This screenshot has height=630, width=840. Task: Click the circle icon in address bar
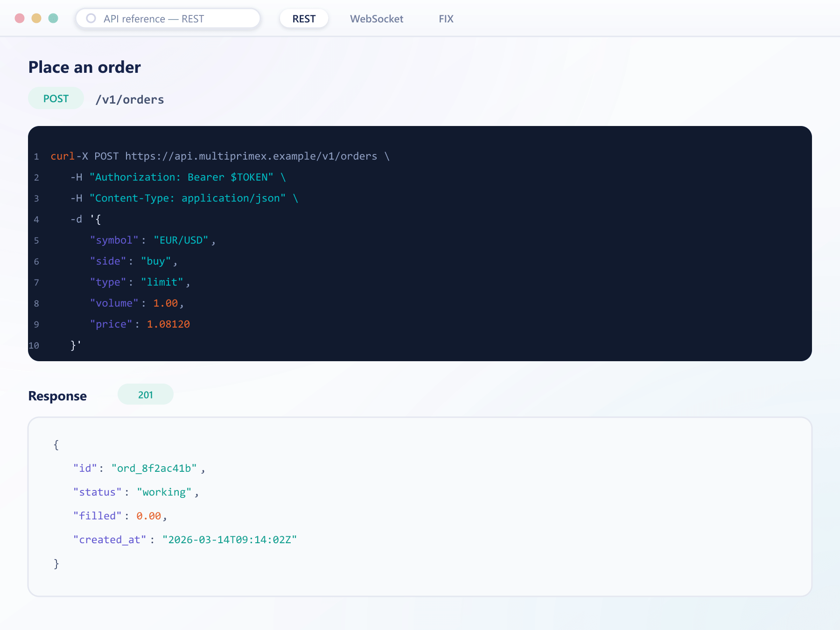click(91, 18)
